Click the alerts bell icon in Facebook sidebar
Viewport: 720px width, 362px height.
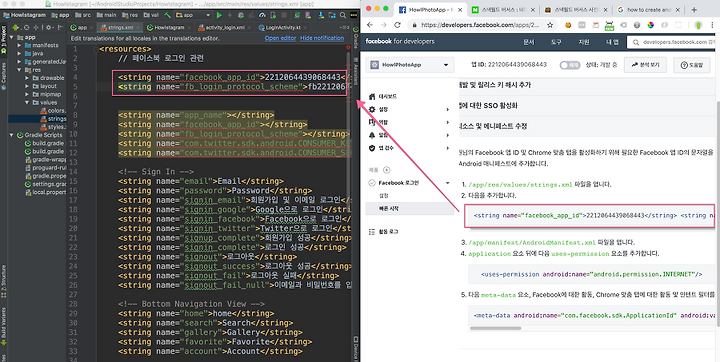coord(372,135)
